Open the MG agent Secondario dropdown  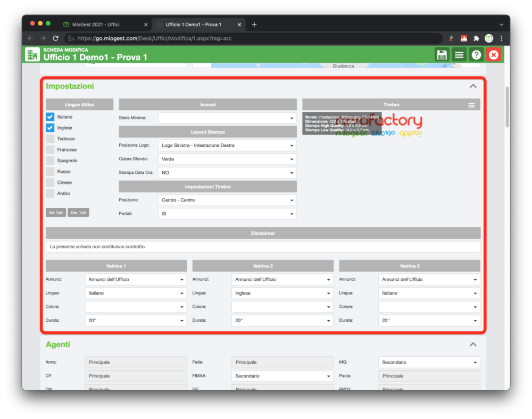pyautogui.click(x=429, y=363)
